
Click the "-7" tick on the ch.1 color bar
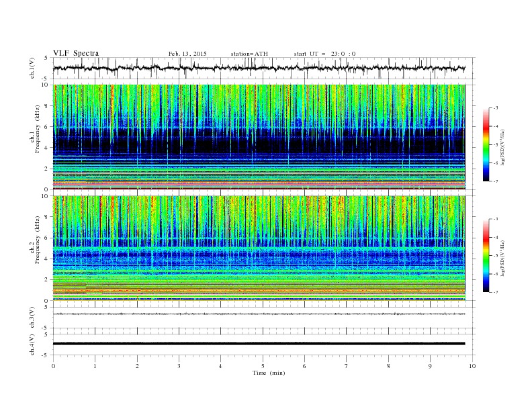[495, 181]
